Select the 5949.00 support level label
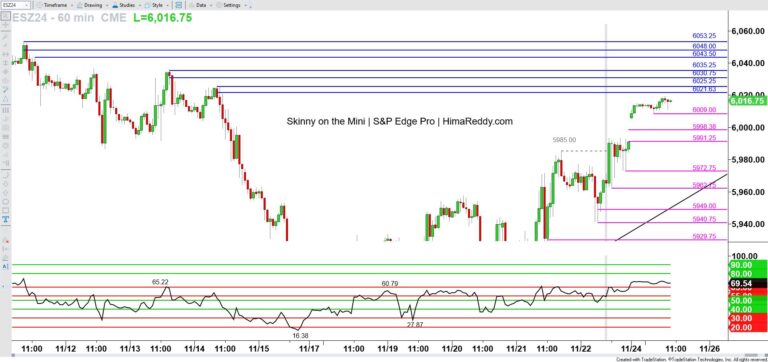This screenshot has width=768, height=362. click(x=704, y=206)
